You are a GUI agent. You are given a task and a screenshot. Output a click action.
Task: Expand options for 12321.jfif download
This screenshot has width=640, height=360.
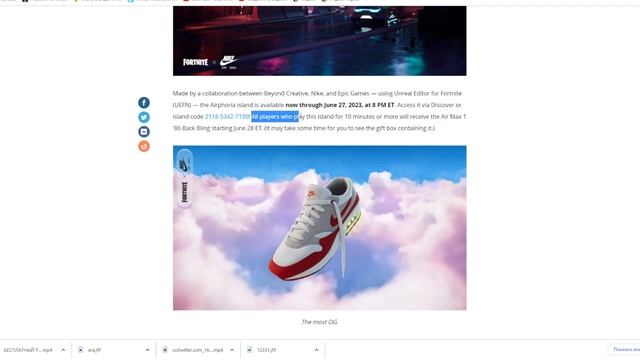[x=316, y=350]
